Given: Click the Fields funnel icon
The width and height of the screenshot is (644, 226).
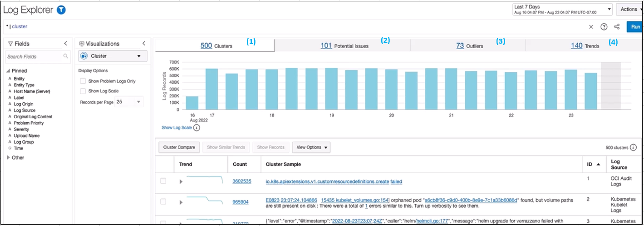Looking at the screenshot, I should [x=10, y=44].
